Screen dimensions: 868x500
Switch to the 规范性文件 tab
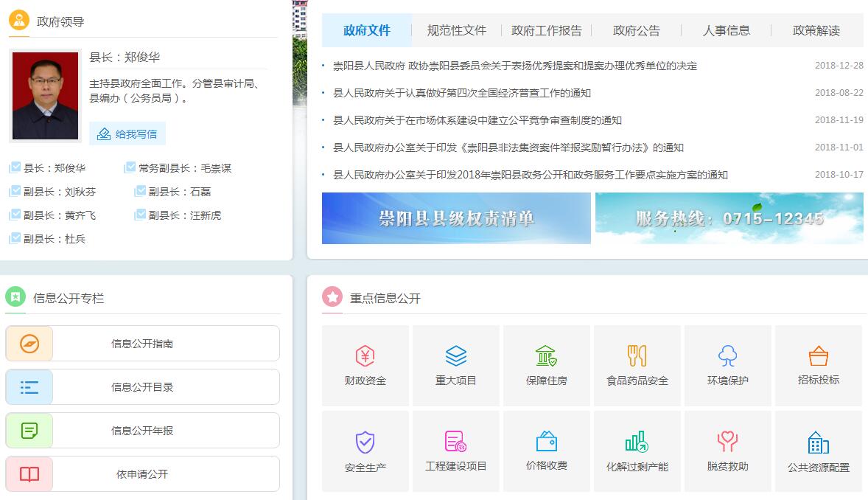coord(457,30)
